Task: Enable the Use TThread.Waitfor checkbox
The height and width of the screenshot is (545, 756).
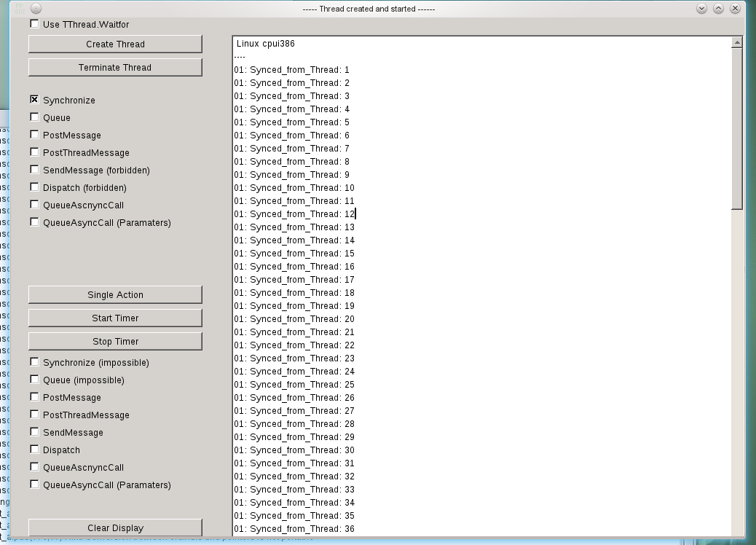Action: tap(34, 24)
